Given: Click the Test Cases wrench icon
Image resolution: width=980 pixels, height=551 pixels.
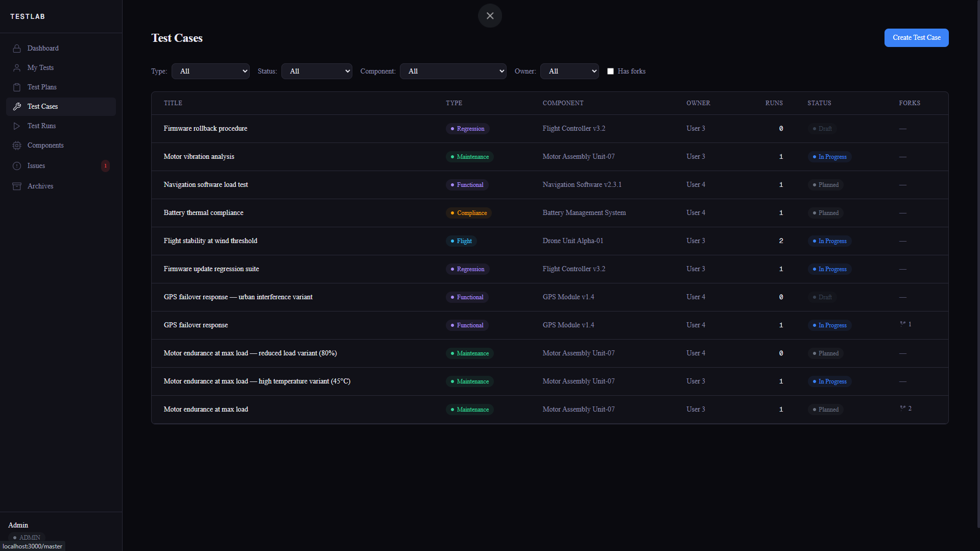Looking at the screenshot, I should pyautogui.click(x=17, y=106).
